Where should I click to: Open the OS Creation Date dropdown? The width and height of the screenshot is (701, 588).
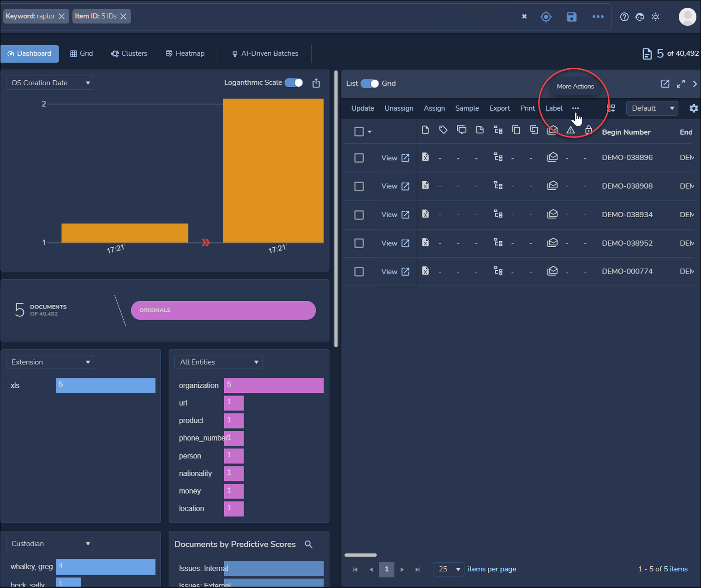coord(50,83)
